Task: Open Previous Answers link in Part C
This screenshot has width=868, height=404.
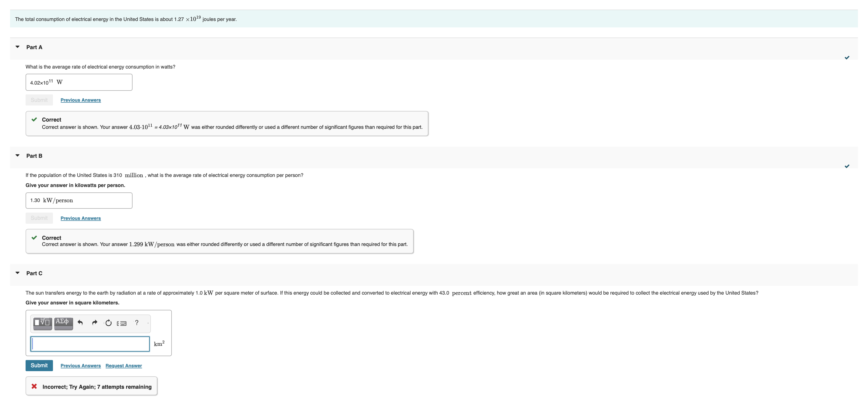Action: (x=81, y=366)
